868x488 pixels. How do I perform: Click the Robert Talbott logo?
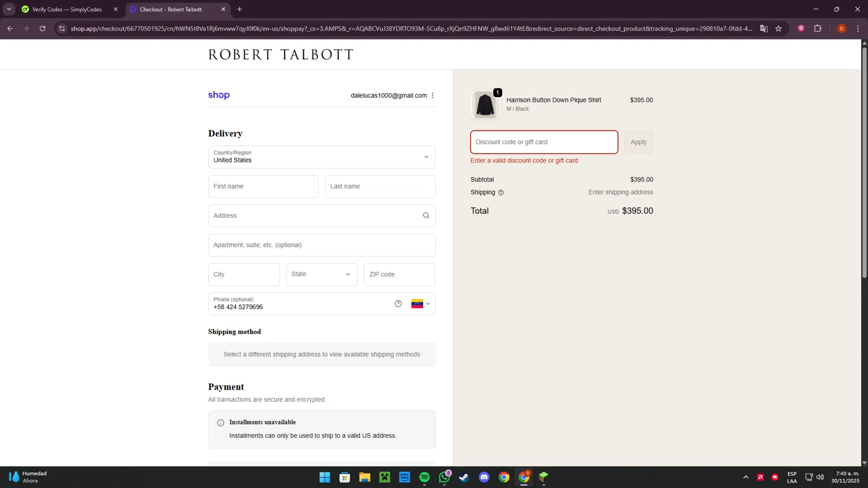[281, 55]
